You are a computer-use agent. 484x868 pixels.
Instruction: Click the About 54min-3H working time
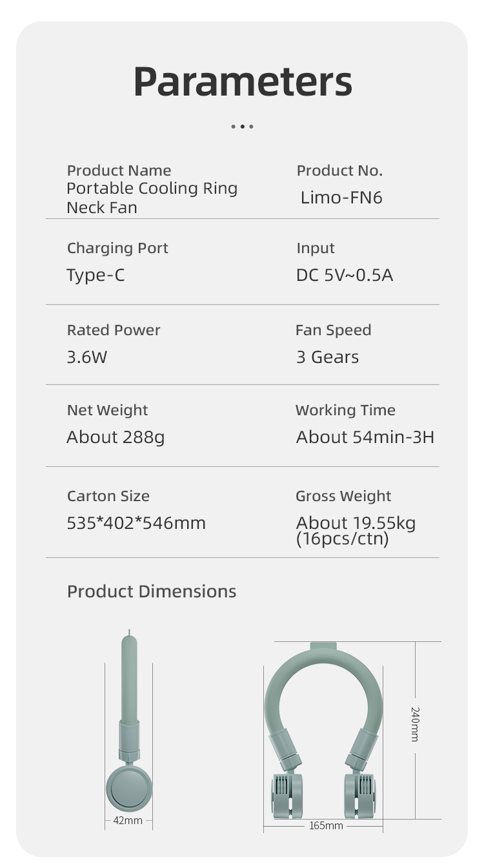point(365,437)
